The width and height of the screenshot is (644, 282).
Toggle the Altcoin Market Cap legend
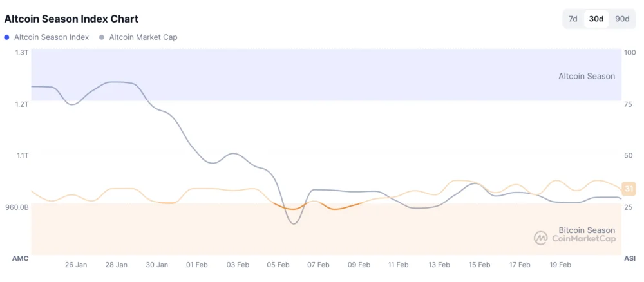(x=143, y=37)
